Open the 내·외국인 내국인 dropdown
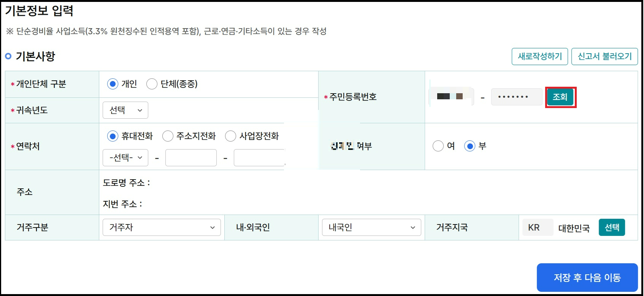Image resolution: width=644 pixels, height=296 pixels. tap(371, 227)
